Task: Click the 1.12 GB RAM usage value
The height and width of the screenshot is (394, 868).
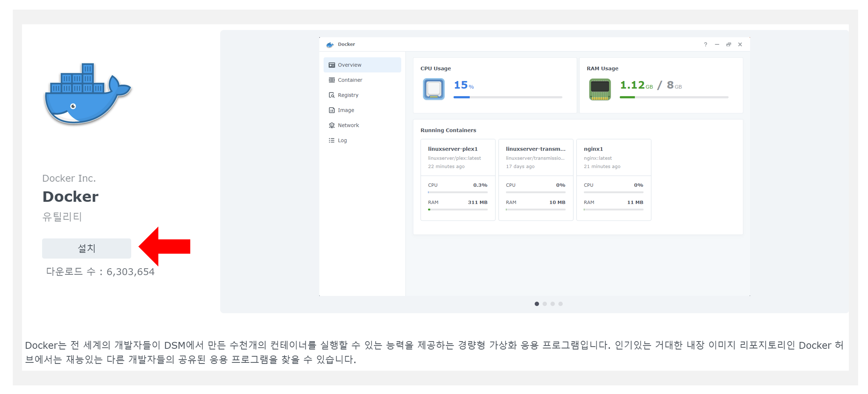Action: (x=636, y=85)
